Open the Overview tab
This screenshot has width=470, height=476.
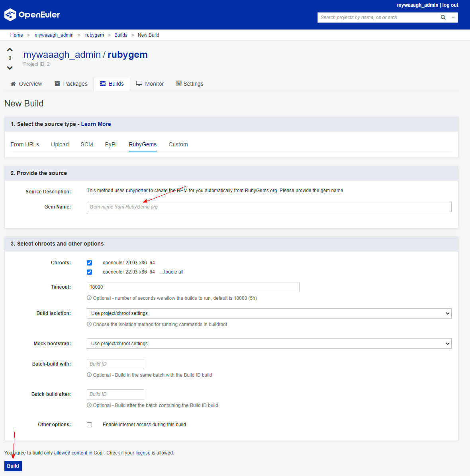26,84
